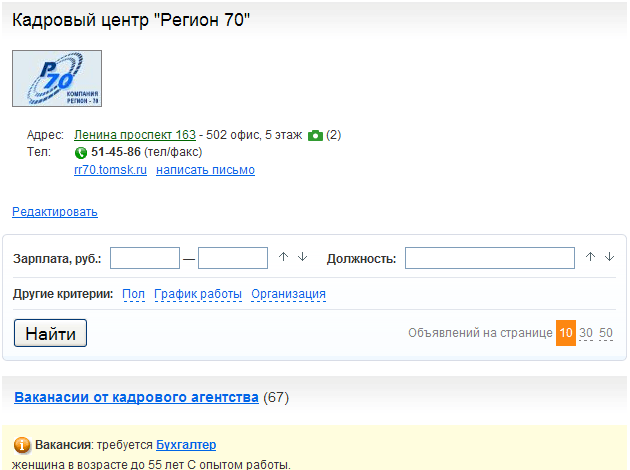630x470 pixels.
Task: Click the green phone icon
Action: pyautogui.click(x=81, y=153)
